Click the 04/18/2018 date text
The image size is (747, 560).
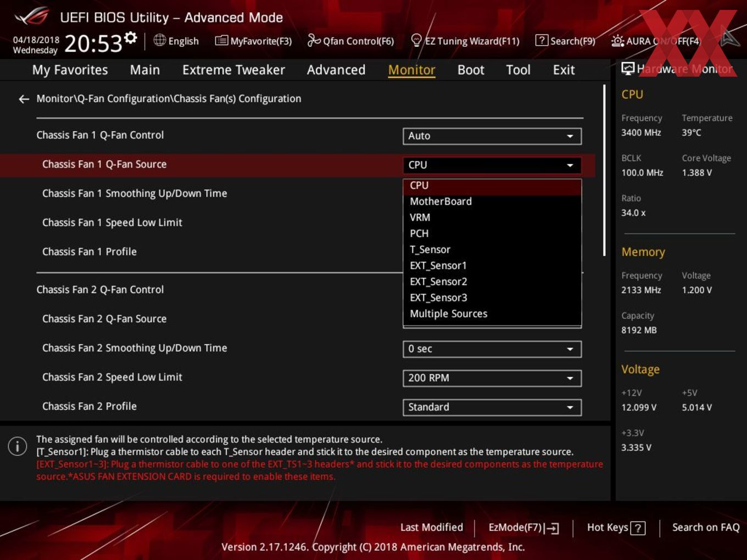point(36,40)
